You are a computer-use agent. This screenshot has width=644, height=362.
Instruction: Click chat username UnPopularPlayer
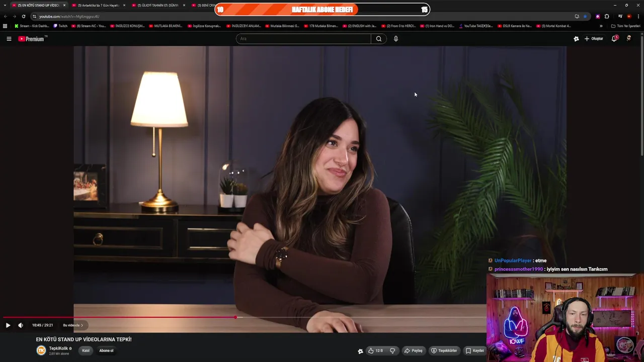click(513, 260)
